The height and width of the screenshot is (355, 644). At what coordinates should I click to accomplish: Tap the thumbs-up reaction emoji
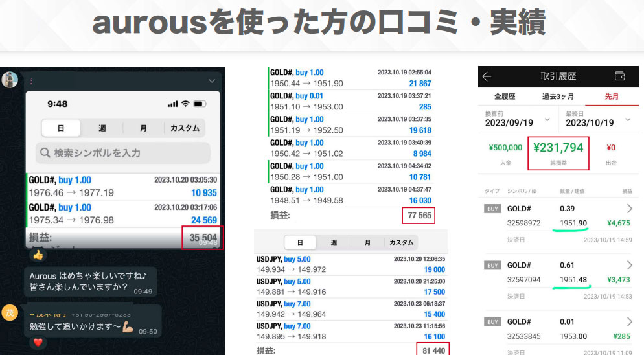pyautogui.click(x=38, y=255)
